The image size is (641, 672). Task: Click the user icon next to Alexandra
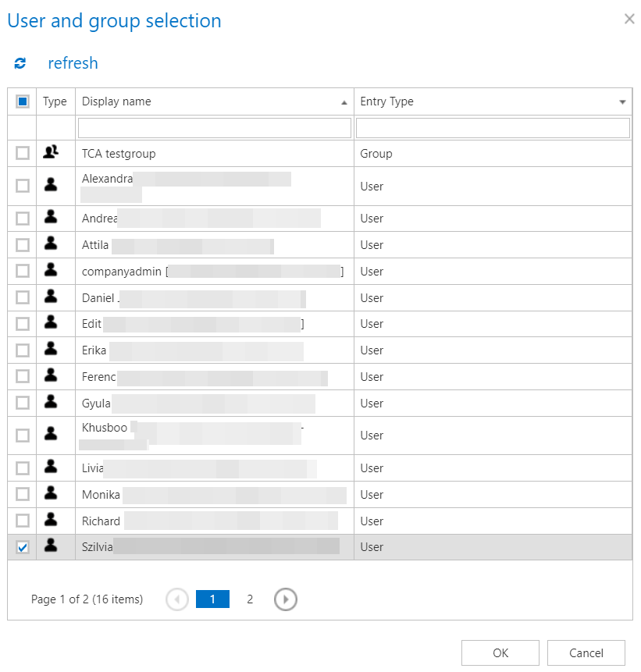click(51, 186)
